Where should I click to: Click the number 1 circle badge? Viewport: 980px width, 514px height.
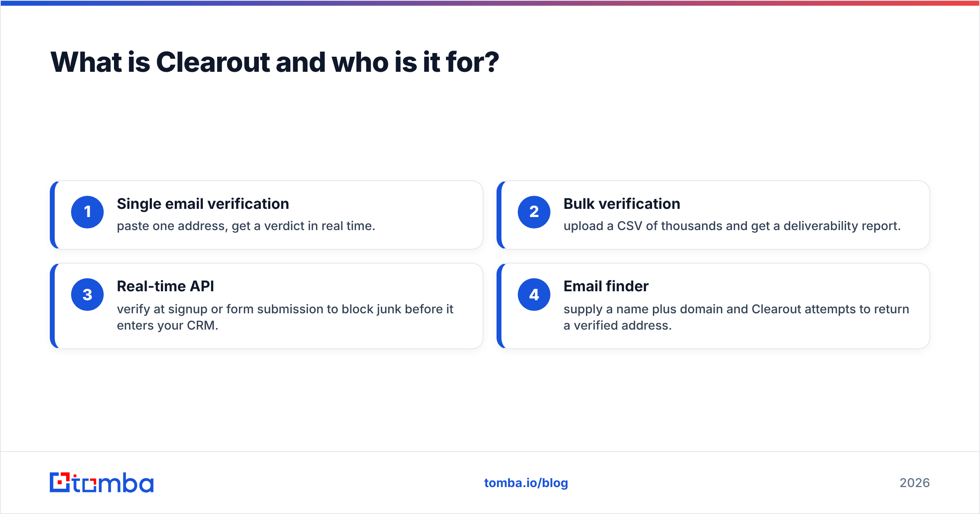click(x=87, y=212)
